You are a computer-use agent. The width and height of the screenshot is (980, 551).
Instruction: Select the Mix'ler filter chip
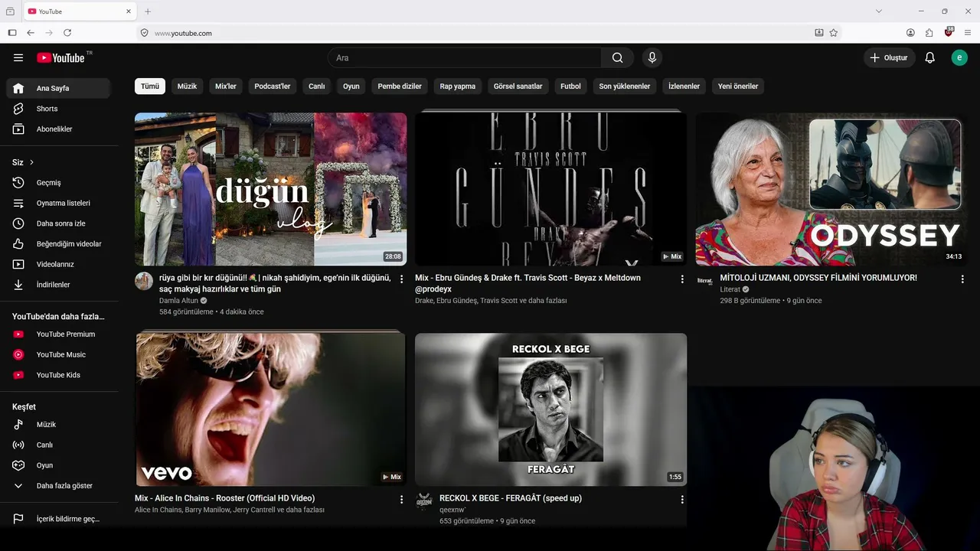tap(226, 86)
